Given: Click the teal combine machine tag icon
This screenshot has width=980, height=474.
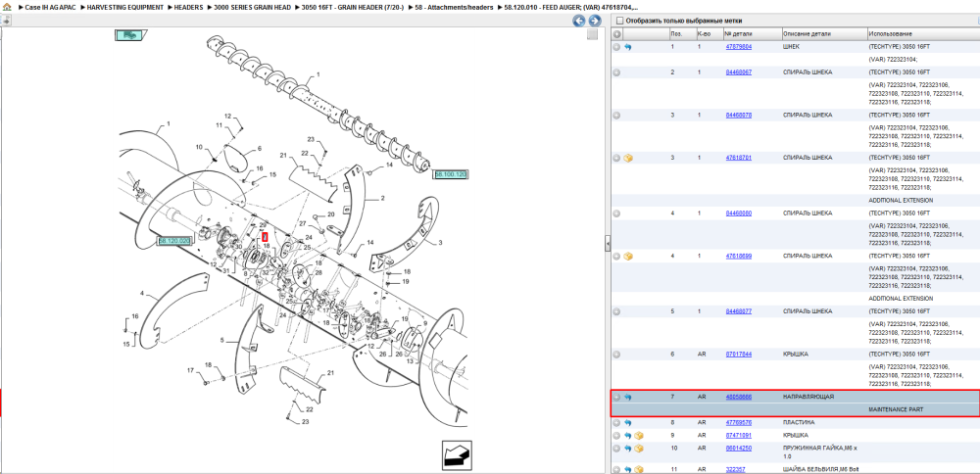Looking at the screenshot, I should tap(130, 35).
